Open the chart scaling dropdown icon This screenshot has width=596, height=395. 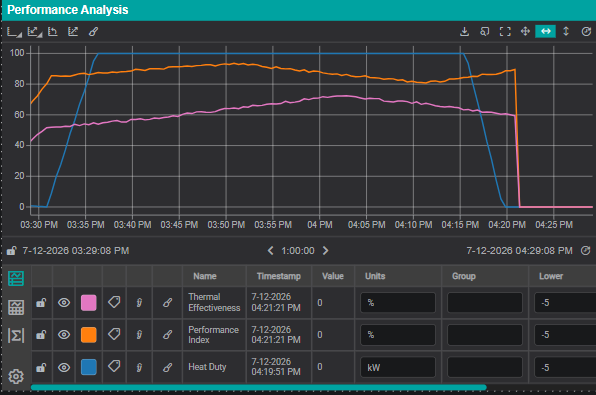pyautogui.click(x=34, y=32)
